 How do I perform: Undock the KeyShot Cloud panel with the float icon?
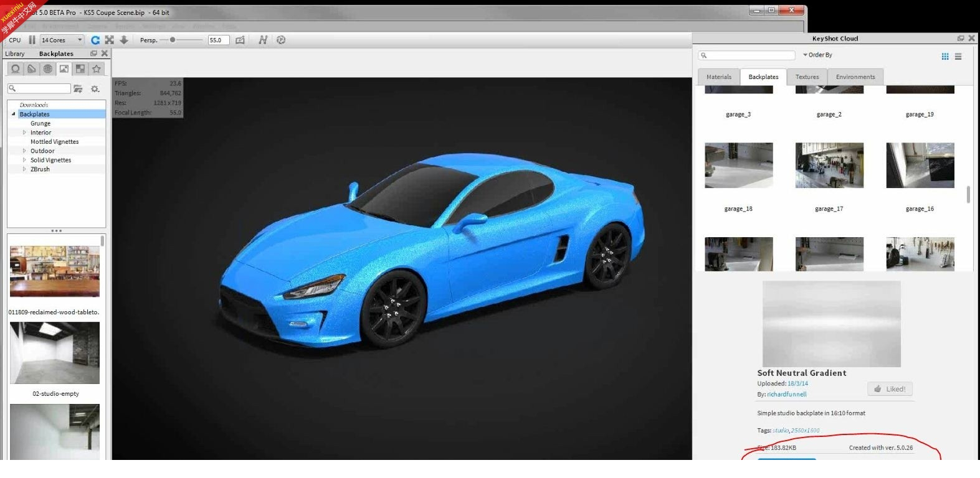(961, 39)
